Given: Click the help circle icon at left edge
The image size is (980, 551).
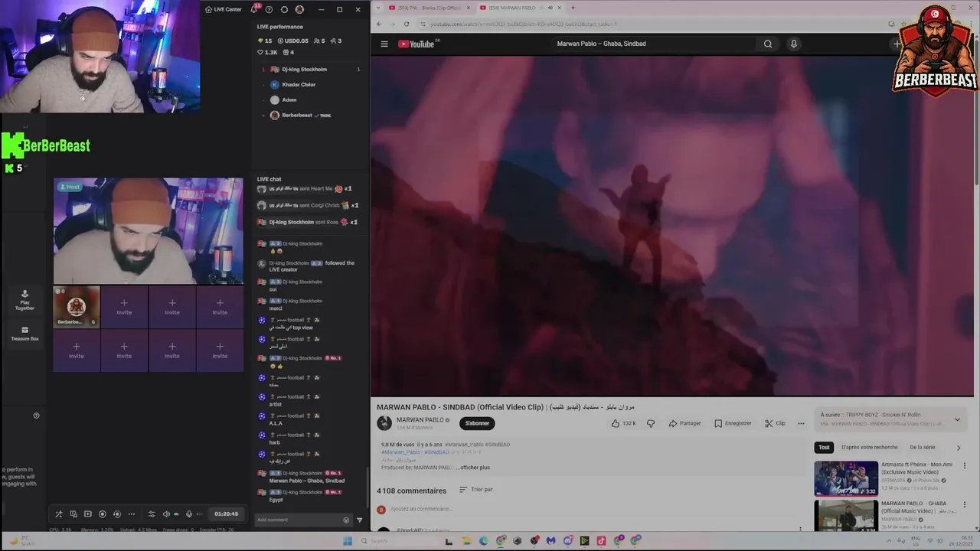Looking at the screenshot, I should point(36,416).
